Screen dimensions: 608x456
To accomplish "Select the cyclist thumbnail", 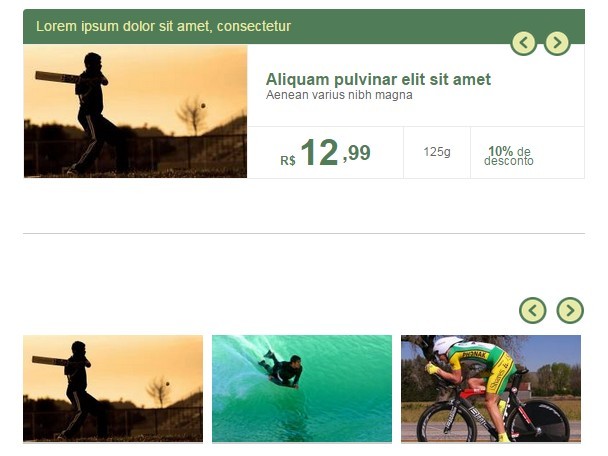I will (x=491, y=389).
